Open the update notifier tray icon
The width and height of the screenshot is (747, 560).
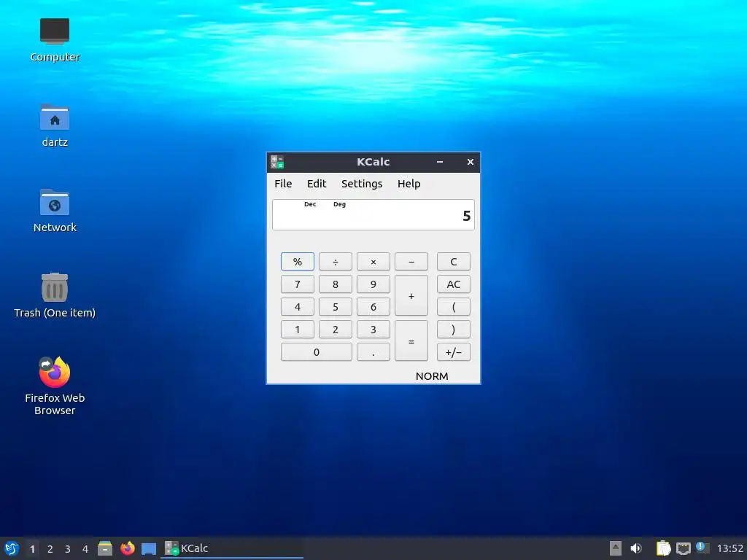(703, 548)
